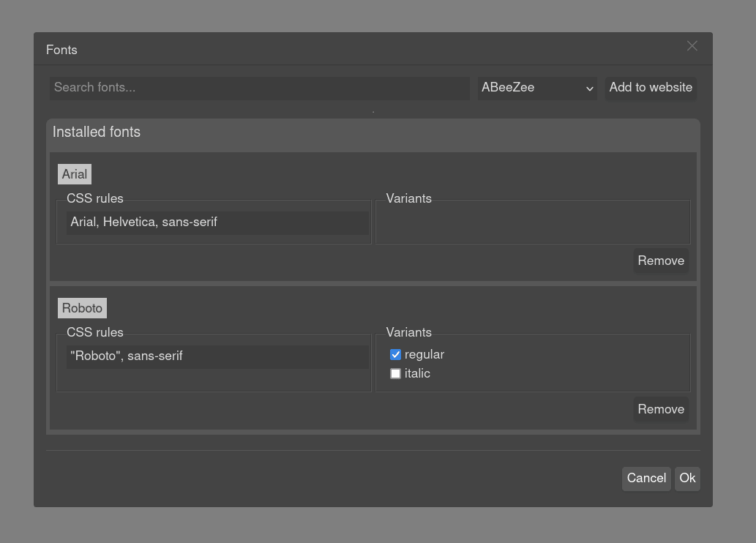Click the dropdown chevron beside ABeeZee
Viewport: 756px width, 543px height.
point(590,89)
